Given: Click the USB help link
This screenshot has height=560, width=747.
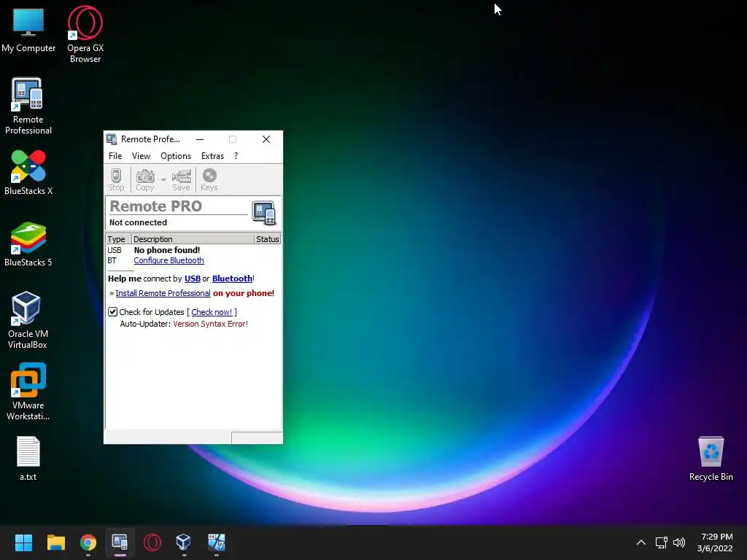Looking at the screenshot, I should [193, 279].
